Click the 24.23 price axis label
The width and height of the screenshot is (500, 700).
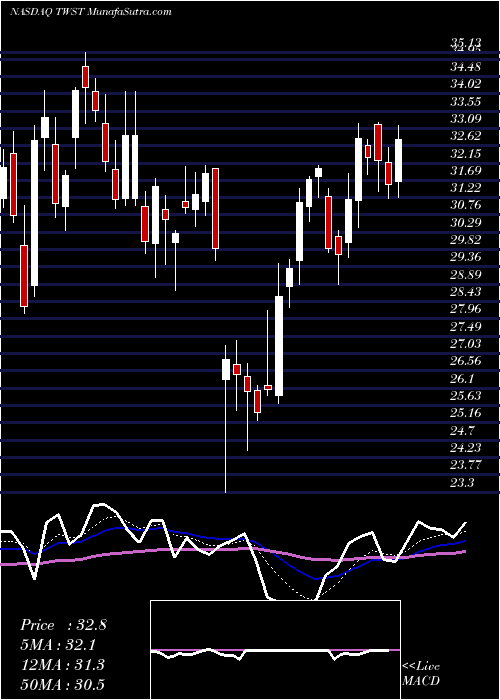pos(466,447)
